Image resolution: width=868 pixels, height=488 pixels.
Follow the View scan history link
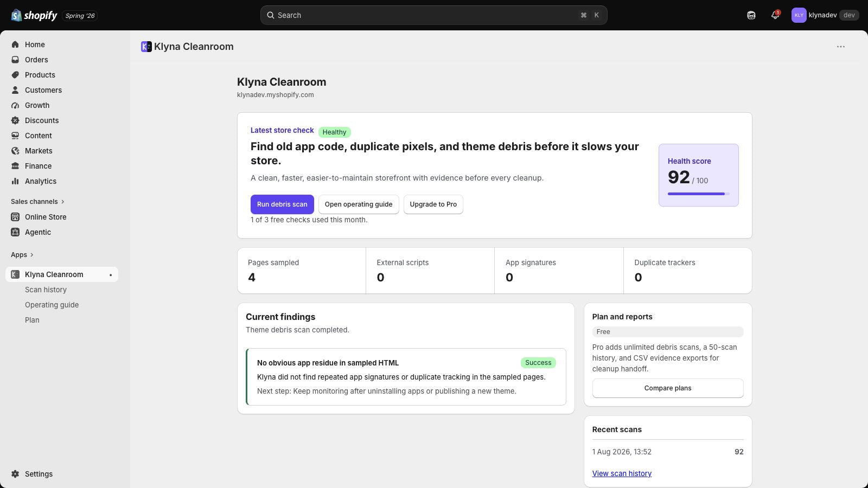[622, 473]
